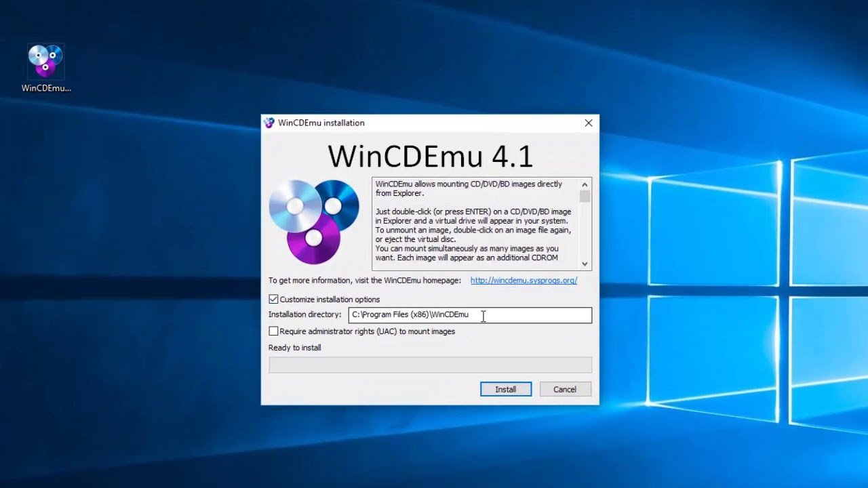Click the three-disc WinCDEmu logo
868x488 pixels.
(x=314, y=222)
